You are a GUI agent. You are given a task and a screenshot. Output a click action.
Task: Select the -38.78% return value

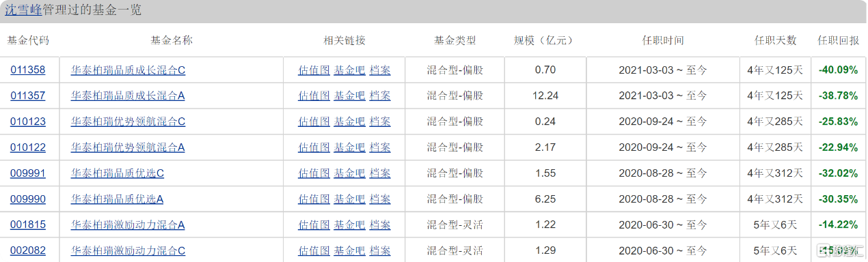(x=838, y=96)
